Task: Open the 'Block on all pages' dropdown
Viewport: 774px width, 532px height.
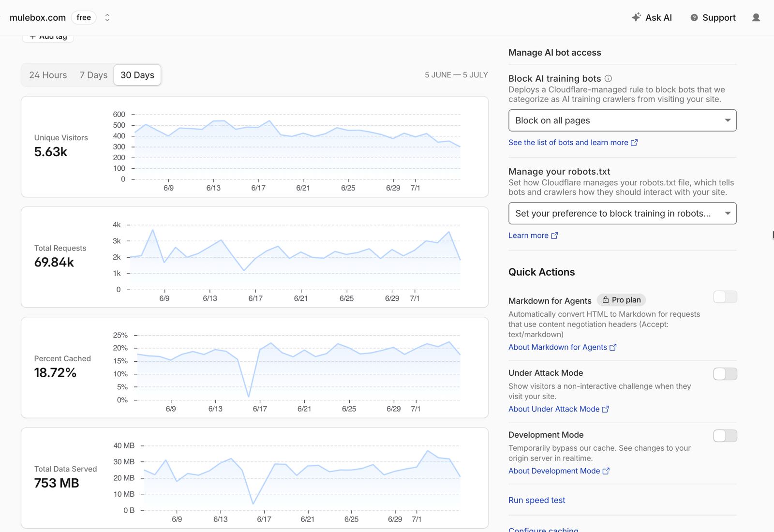Action: (x=622, y=120)
